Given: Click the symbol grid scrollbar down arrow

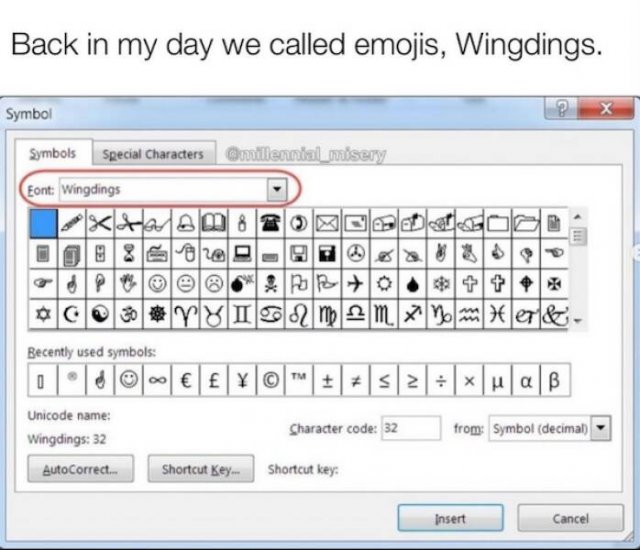Looking at the screenshot, I should (577, 321).
